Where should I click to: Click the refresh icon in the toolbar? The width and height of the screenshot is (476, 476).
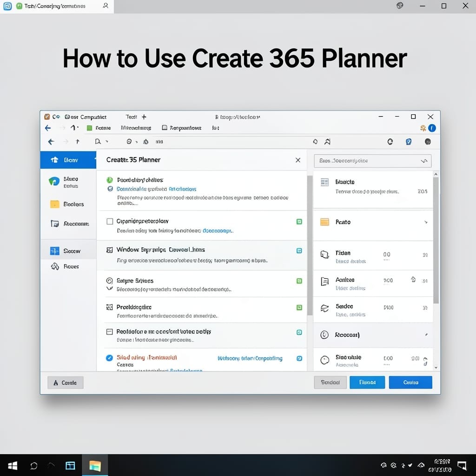(x=390, y=141)
